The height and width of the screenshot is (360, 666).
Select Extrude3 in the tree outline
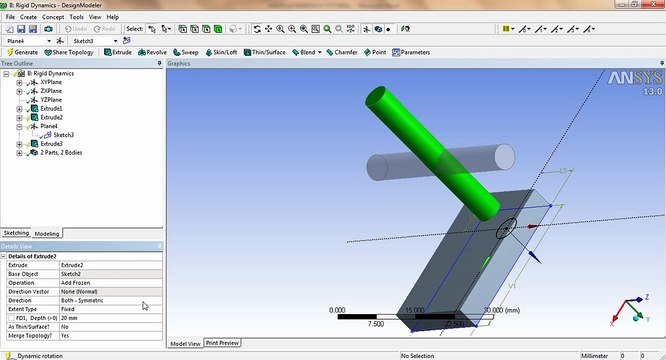[51, 144]
